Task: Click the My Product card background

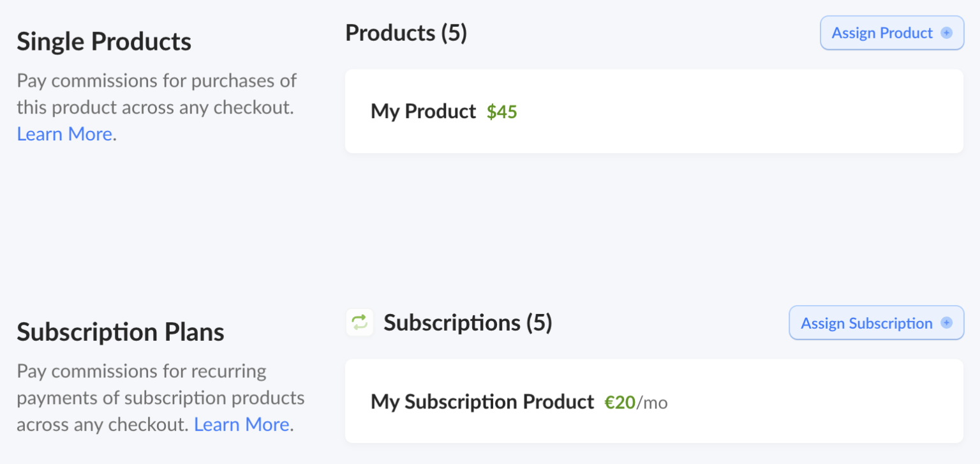Action: coord(766,111)
